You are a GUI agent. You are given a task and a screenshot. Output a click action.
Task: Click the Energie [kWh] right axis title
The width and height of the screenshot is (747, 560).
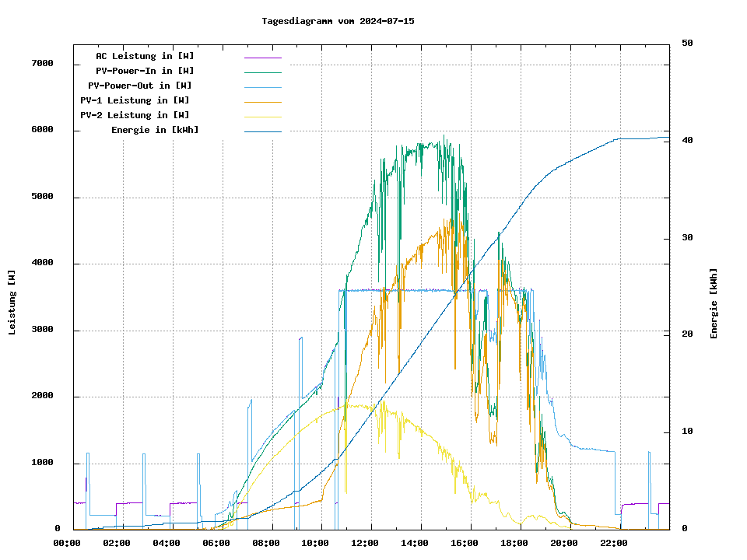click(x=714, y=303)
